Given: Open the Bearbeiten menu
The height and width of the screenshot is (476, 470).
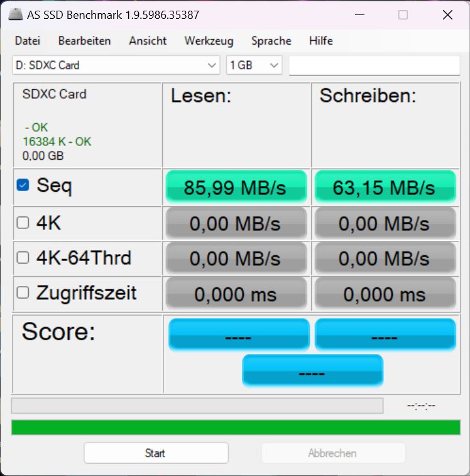Looking at the screenshot, I should tap(85, 41).
